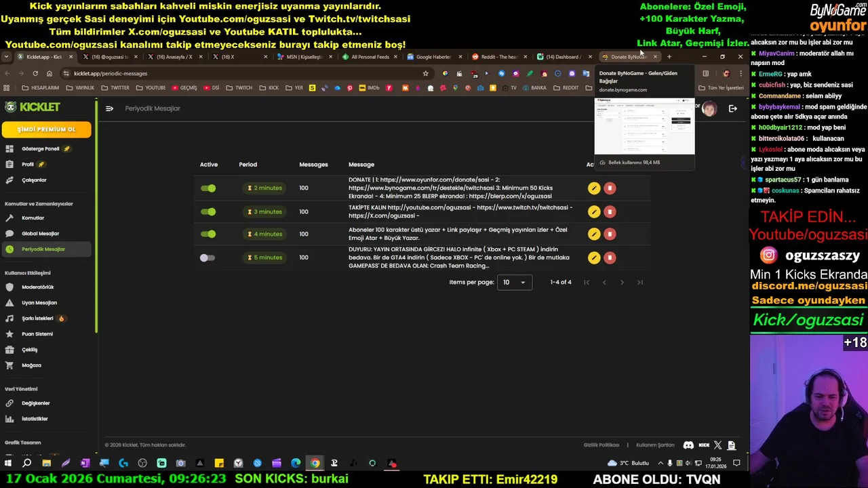
Task: Click the Kicklet logo
Action: (x=33, y=107)
